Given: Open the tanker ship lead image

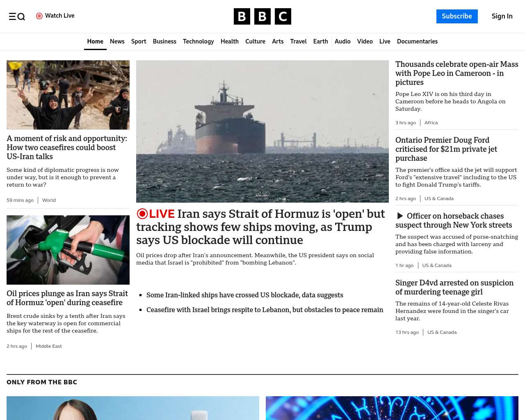Looking at the screenshot, I should [262, 131].
